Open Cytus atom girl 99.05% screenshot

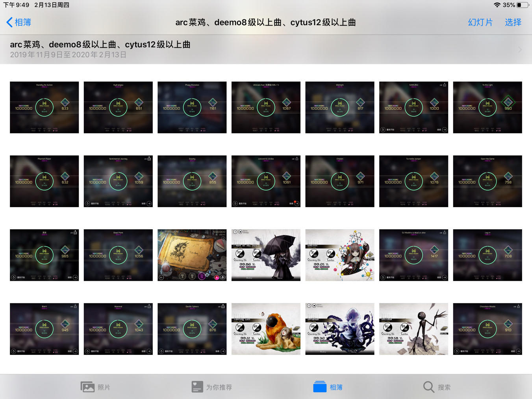(340, 255)
